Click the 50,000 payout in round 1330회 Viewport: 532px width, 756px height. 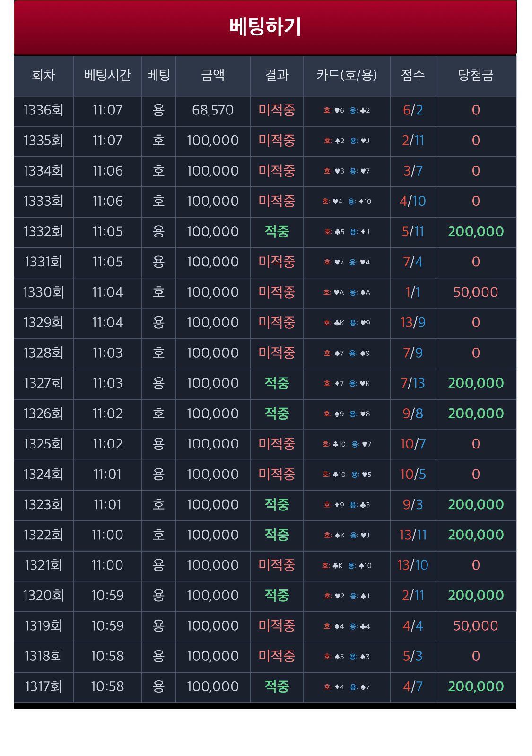[x=476, y=292]
